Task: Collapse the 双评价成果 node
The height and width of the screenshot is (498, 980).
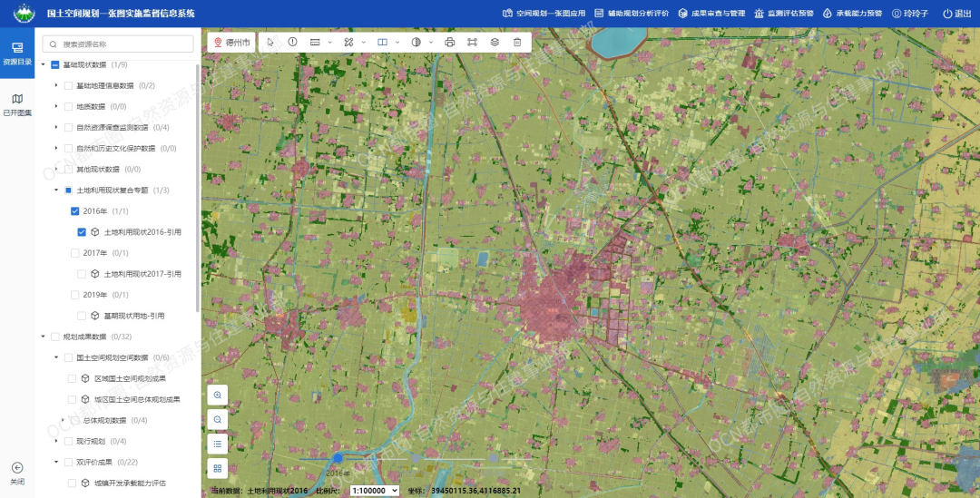Action: tap(56, 463)
